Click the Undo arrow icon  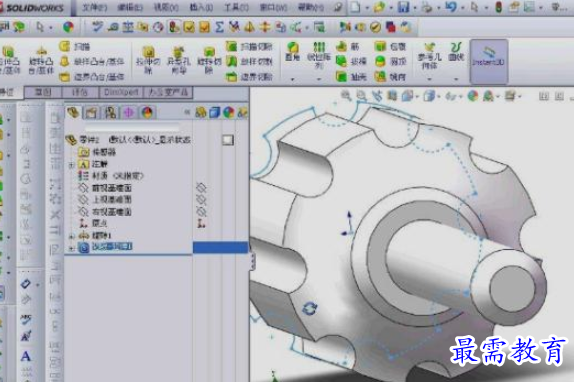click(x=451, y=7)
